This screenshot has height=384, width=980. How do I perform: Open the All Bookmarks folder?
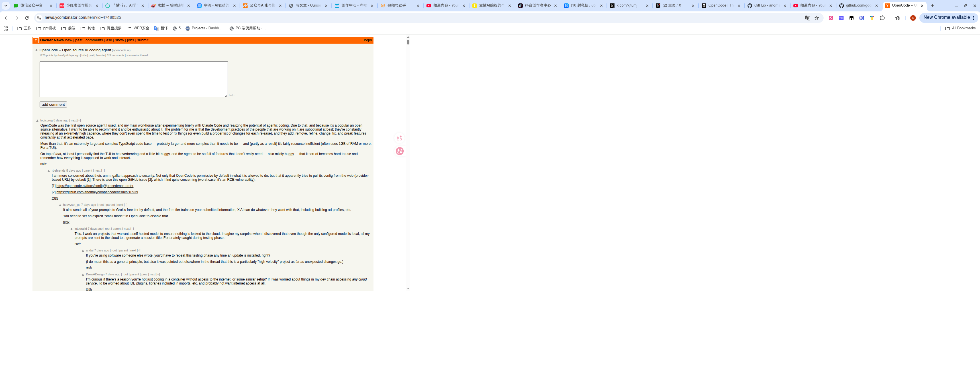960,28
